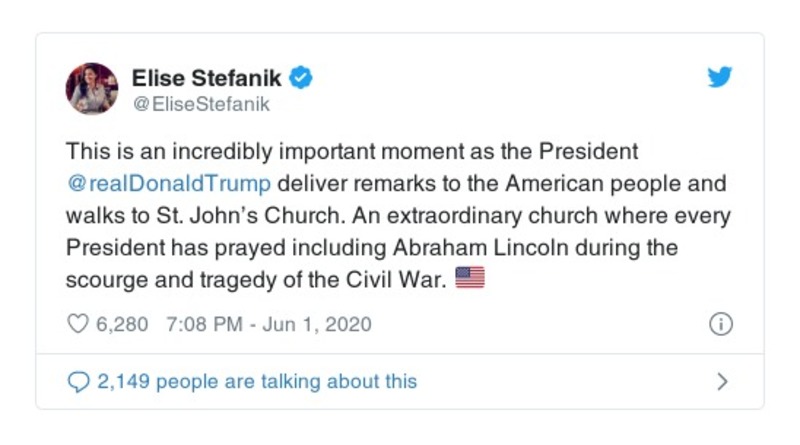Click the Elise Stefanik display name
The height and width of the screenshot is (445, 800).
pyautogui.click(x=207, y=77)
